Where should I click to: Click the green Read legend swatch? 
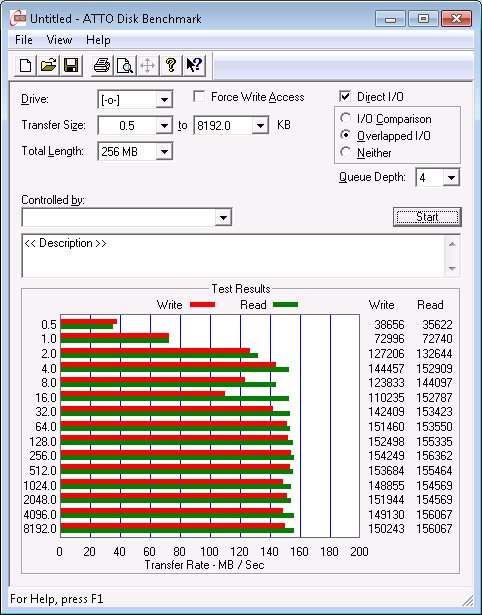[x=285, y=305]
